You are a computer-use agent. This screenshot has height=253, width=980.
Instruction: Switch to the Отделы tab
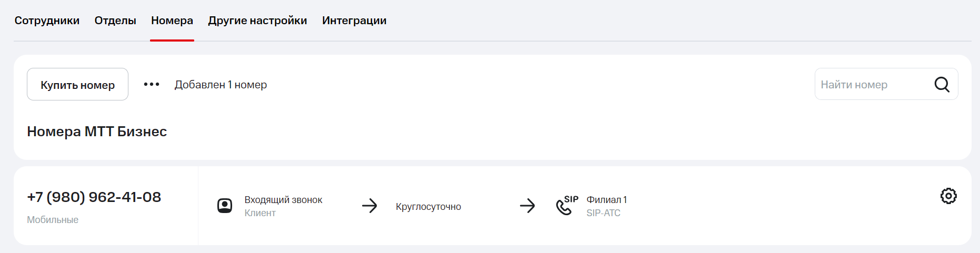(115, 21)
